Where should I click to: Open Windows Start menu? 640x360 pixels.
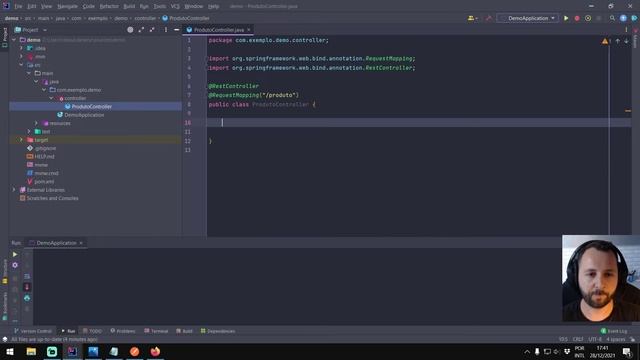click(10, 351)
